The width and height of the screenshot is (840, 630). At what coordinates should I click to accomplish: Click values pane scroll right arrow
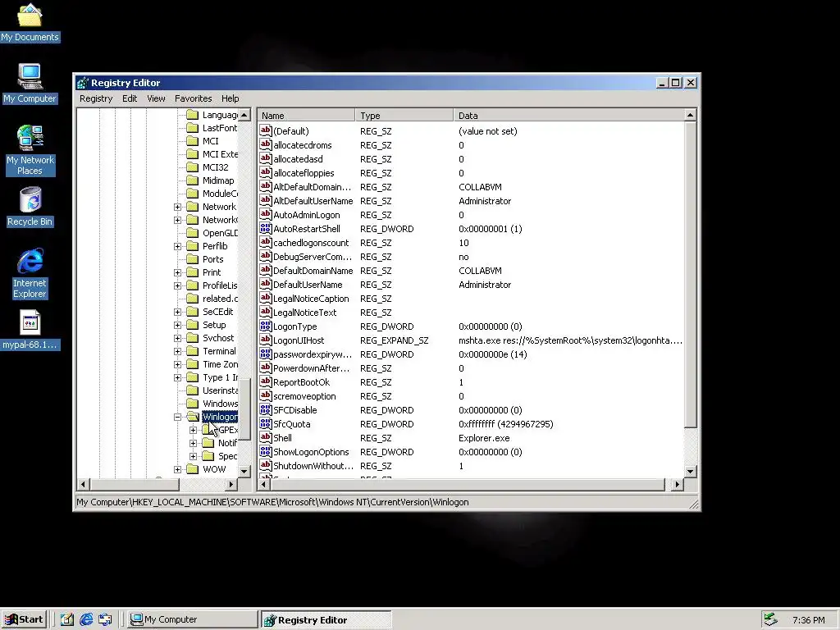pos(678,484)
